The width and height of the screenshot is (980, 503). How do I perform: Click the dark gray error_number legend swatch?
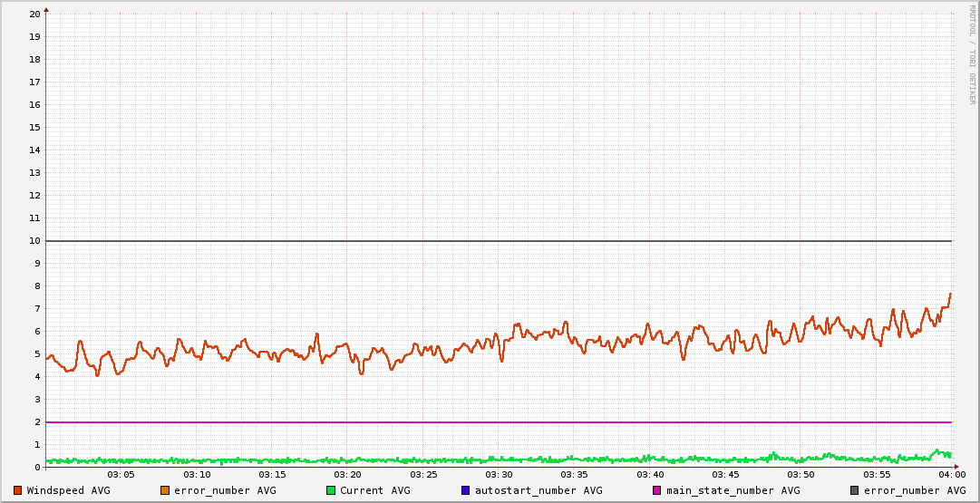pyautogui.click(x=855, y=490)
